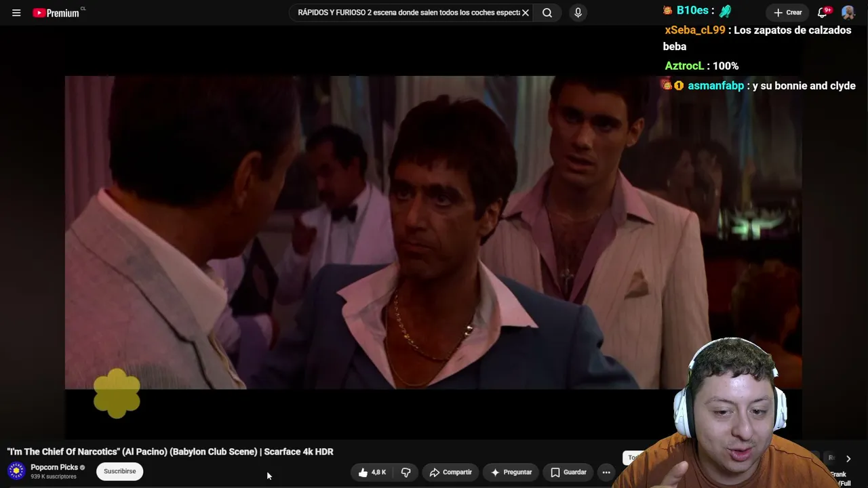Screen dimensions: 868x488
Task: Start voice search with the microphone
Action: (578, 13)
